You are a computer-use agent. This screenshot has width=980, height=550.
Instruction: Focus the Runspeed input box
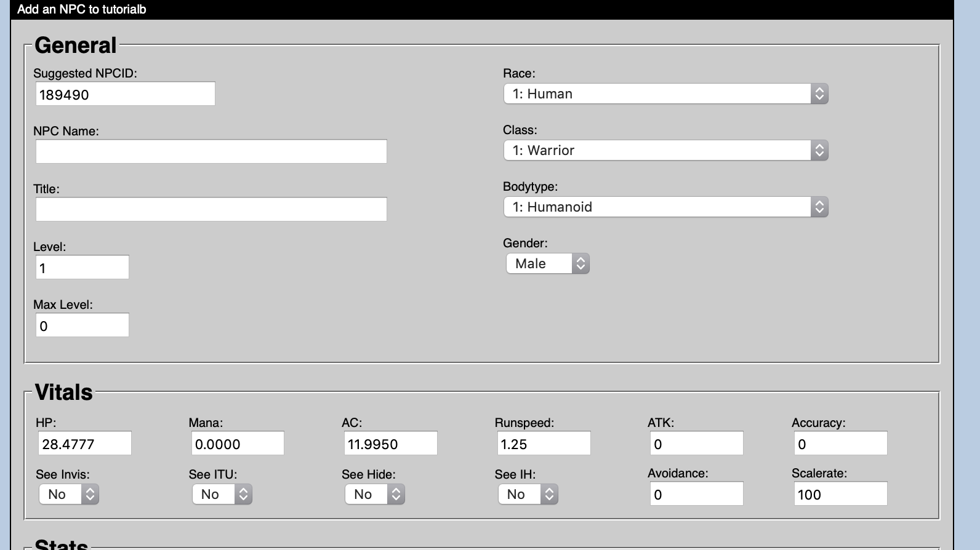point(544,444)
